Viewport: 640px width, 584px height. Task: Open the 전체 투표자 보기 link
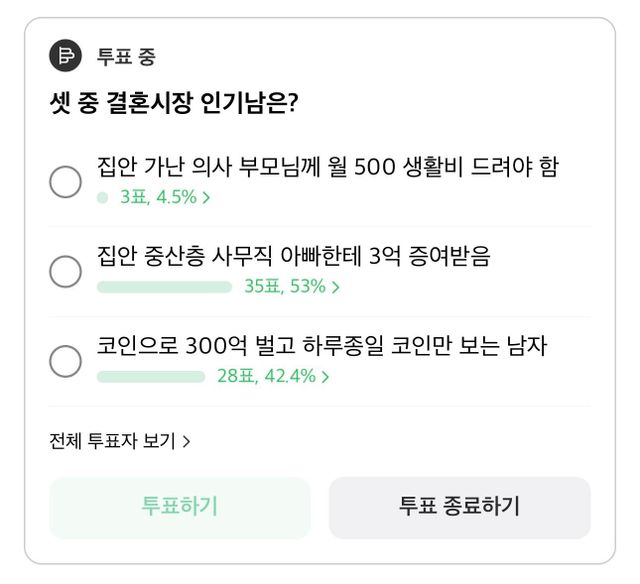113,440
